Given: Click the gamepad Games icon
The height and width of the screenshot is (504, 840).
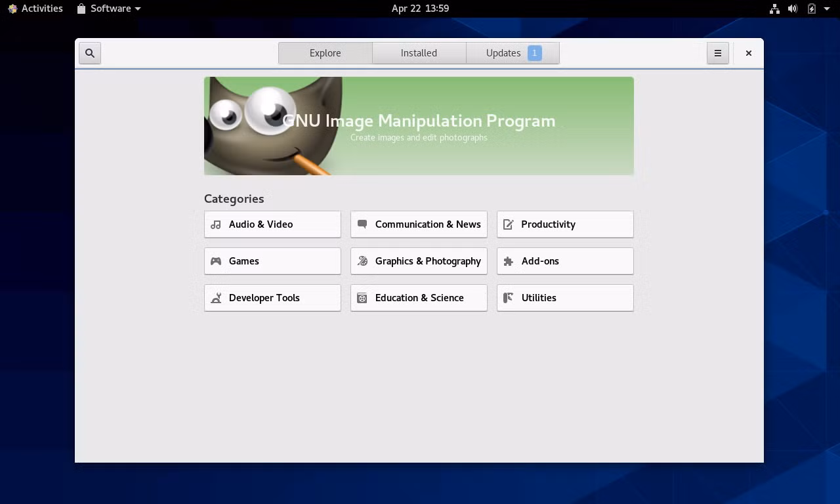Looking at the screenshot, I should (x=215, y=261).
